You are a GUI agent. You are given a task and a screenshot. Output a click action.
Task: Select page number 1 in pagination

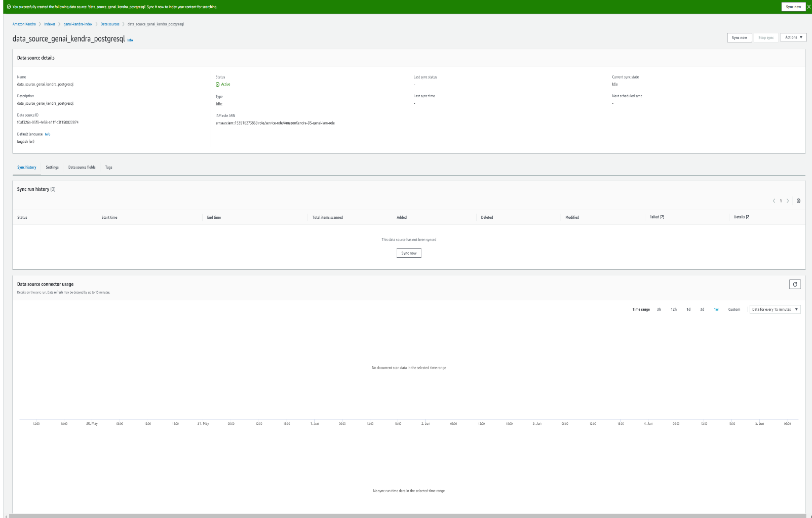pyautogui.click(x=781, y=201)
